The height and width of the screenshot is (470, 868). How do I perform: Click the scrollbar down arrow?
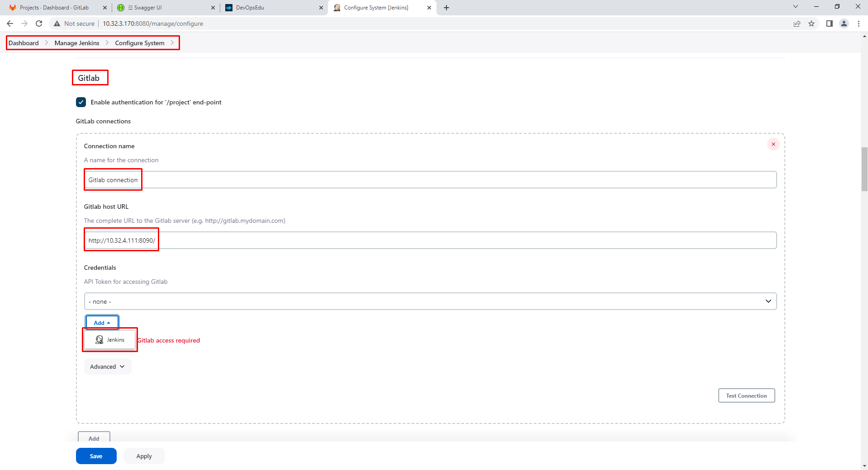point(864,466)
